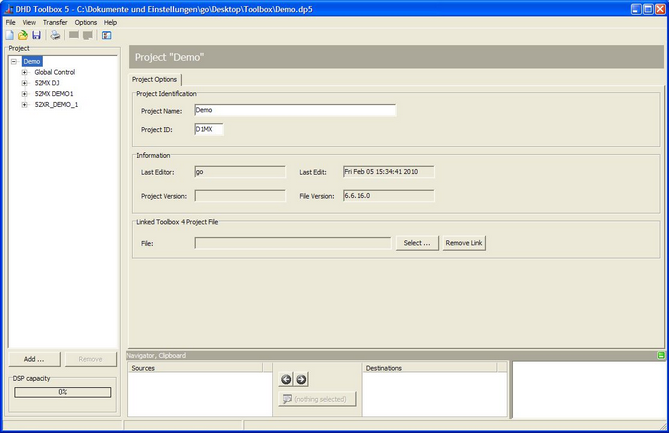
Task: Save the project using floppy disk icon
Action: click(x=36, y=35)
